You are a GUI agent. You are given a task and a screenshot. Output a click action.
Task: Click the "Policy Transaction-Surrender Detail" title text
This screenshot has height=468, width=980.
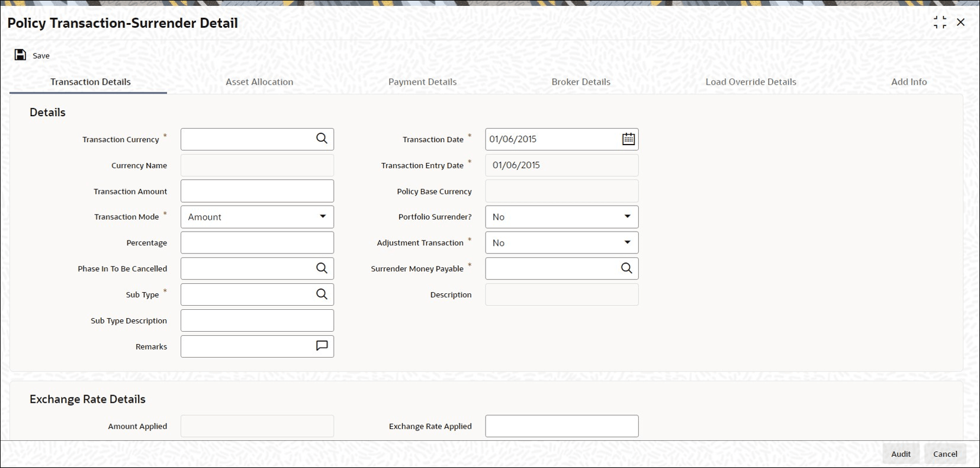coord(123,23)
